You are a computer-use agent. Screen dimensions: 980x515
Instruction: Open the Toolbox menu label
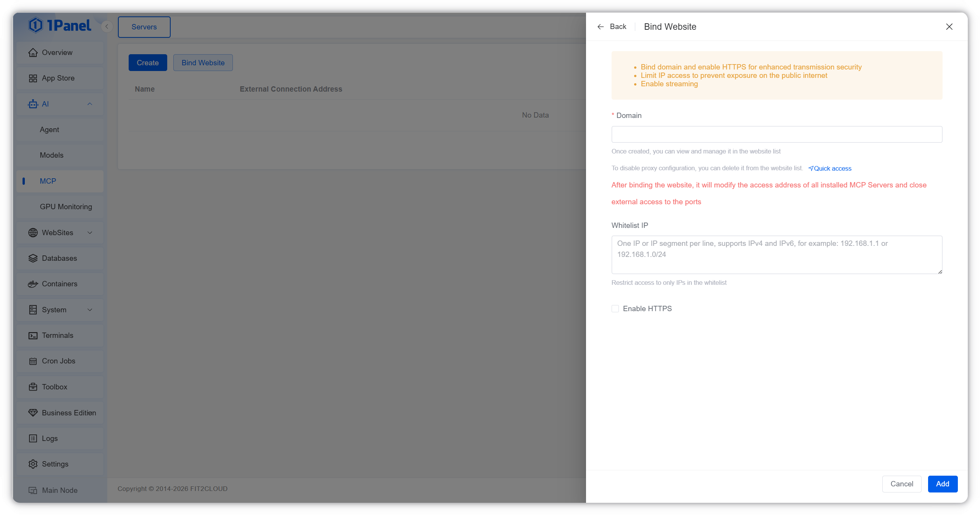tap(55, 387)
